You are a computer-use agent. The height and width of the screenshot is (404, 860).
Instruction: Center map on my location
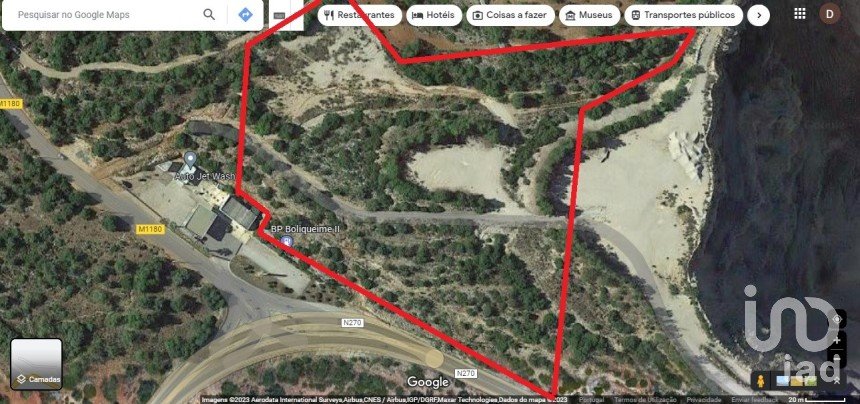[x=836, y=319]
